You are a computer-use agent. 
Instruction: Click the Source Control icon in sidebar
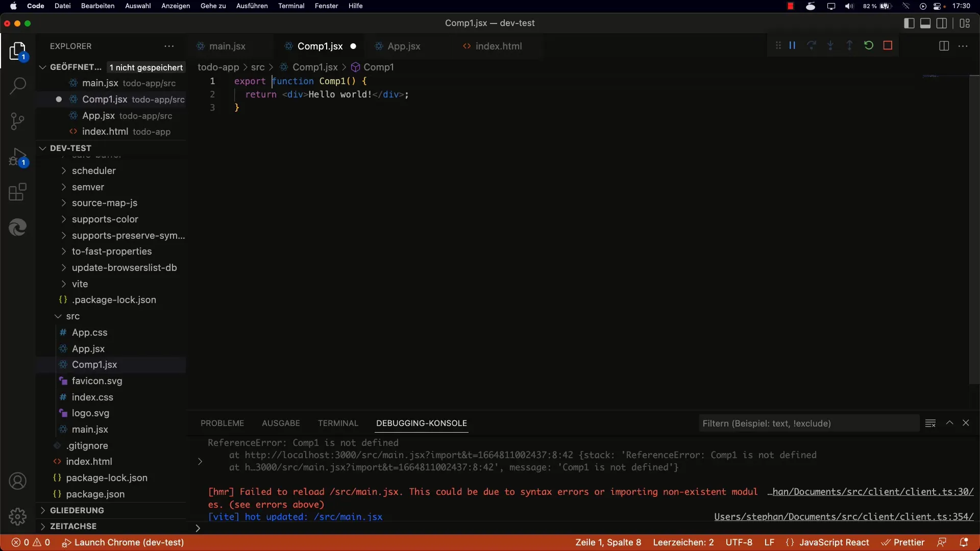(17, 121)
